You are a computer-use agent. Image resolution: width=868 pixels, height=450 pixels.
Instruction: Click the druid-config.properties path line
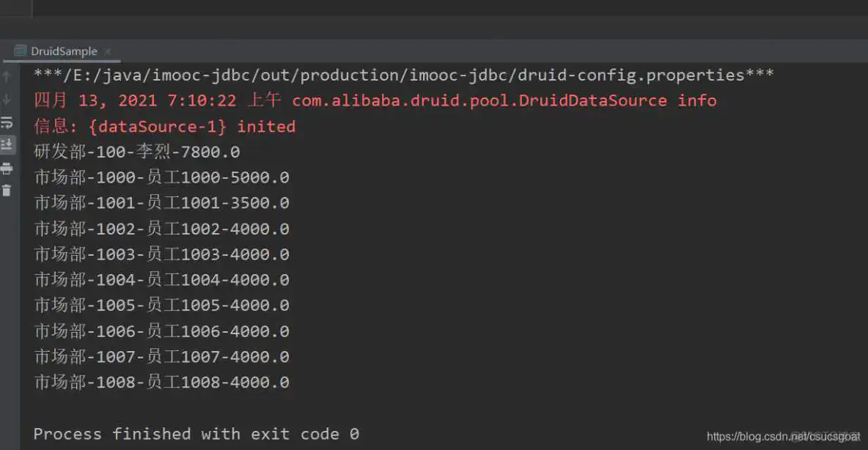[x=403, y=75]
